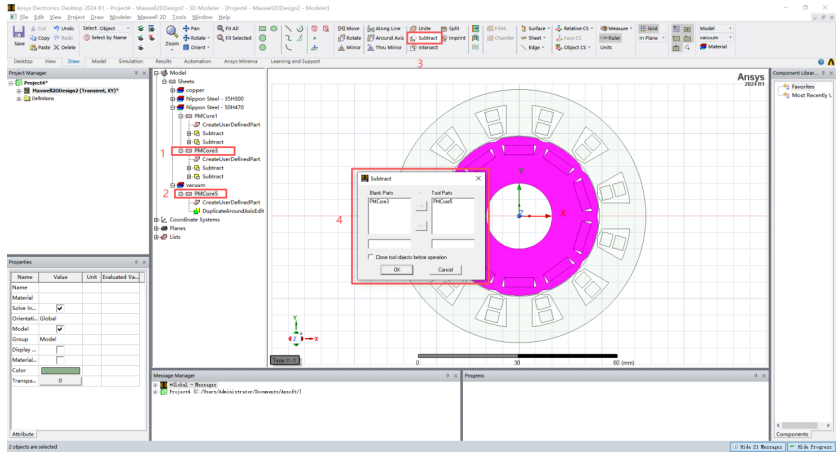
Task: Click the Blank Parts PMCore3 list entry
Action: point(379,202)
